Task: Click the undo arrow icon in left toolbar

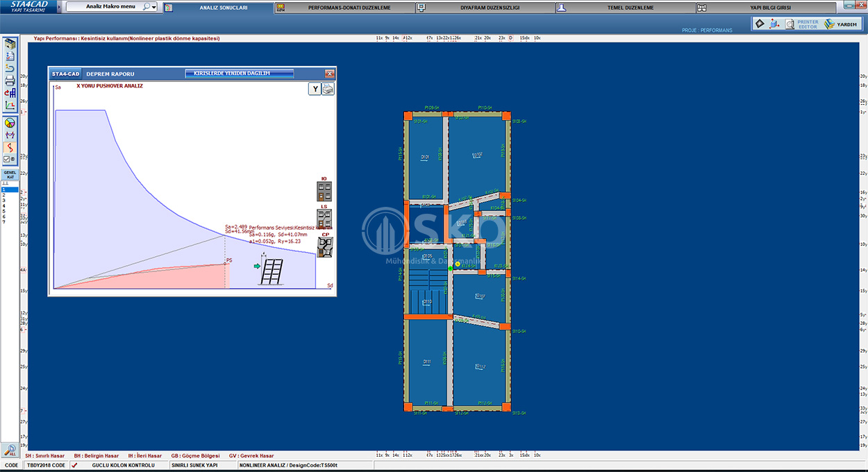Action: [x=10, y=68]
